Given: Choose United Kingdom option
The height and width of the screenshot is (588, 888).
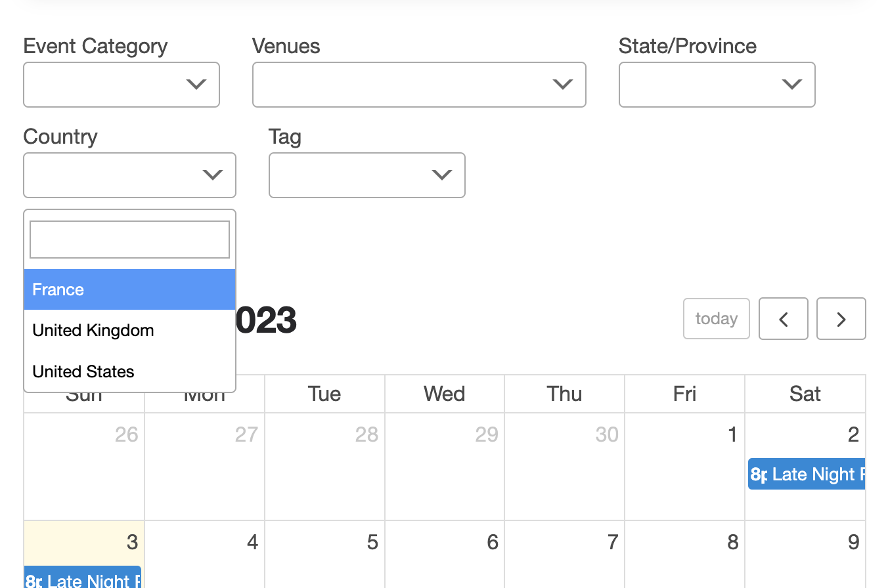Looking at the screenshot, I should click(x=129, y=330).
